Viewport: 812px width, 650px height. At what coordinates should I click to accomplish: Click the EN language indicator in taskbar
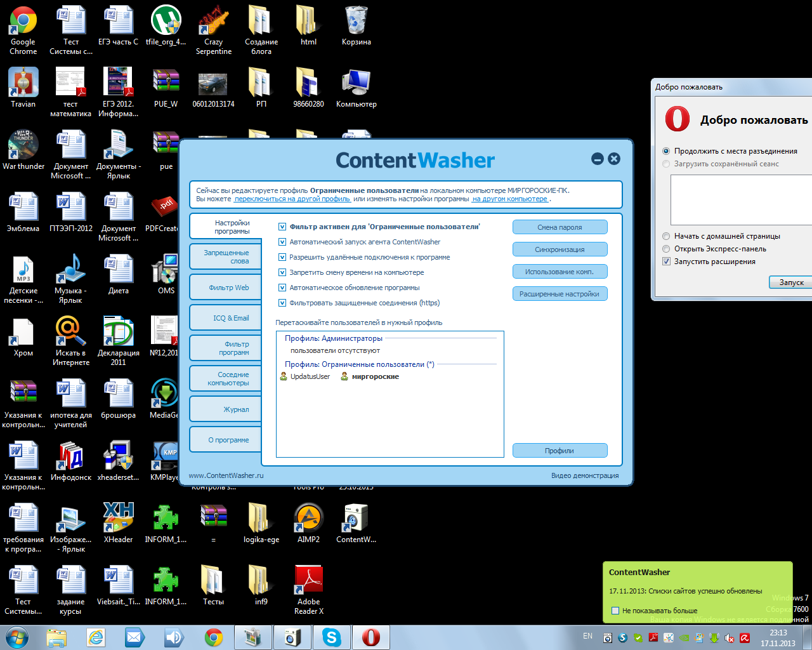pyautogui.click(x=588, y=636)
